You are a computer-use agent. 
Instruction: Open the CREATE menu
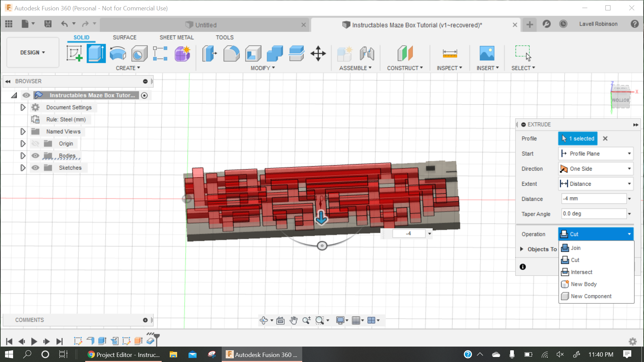point(128,68)
